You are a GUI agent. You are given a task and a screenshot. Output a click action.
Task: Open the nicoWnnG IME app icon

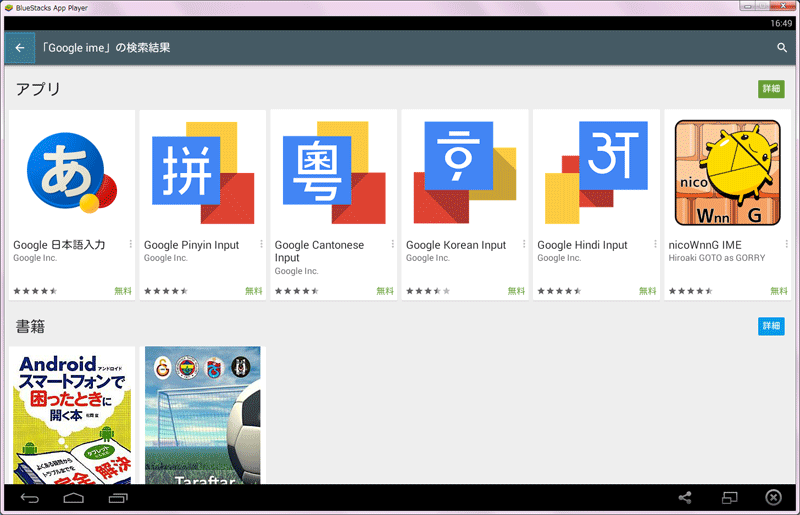(728, 173)
